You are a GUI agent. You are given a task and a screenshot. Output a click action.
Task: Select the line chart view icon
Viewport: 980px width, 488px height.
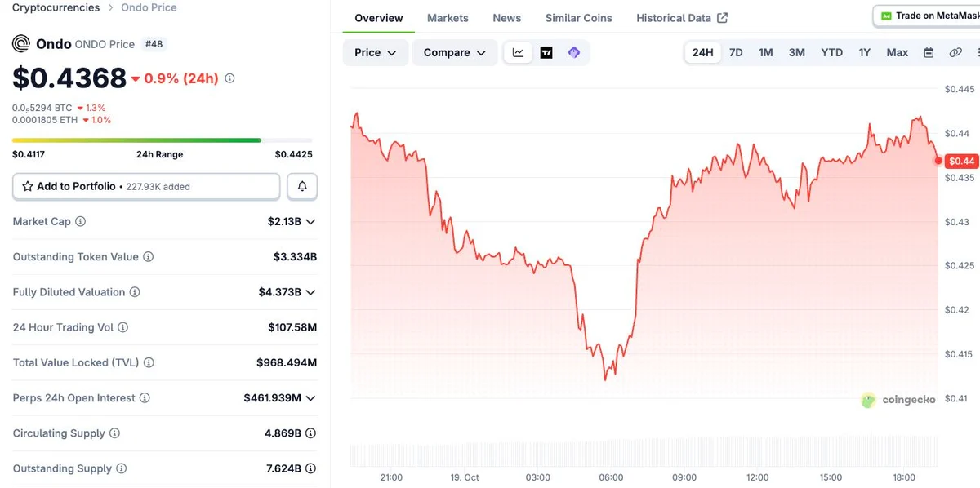519,52
